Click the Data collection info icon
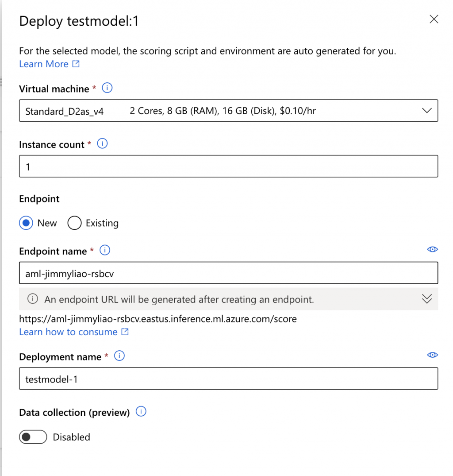Viewport: 453px width, 476px height. point(141,412)
